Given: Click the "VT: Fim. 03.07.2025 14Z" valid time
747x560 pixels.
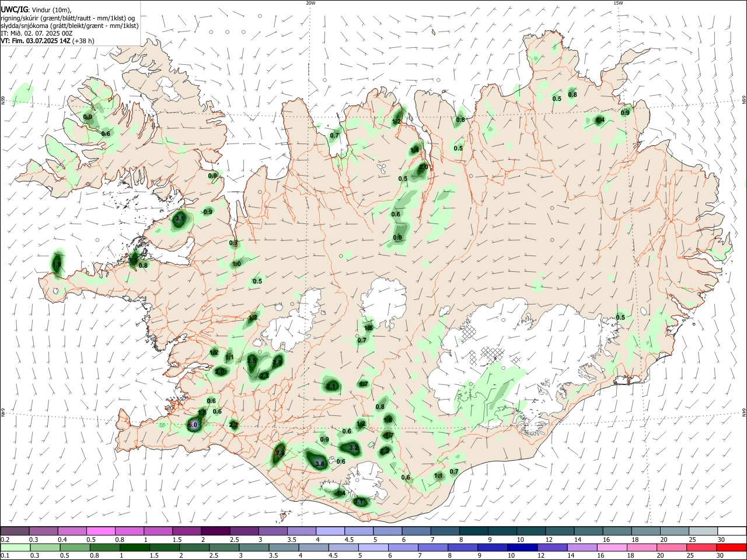Looking at the screenshot, I should click(x=35, y=41).
